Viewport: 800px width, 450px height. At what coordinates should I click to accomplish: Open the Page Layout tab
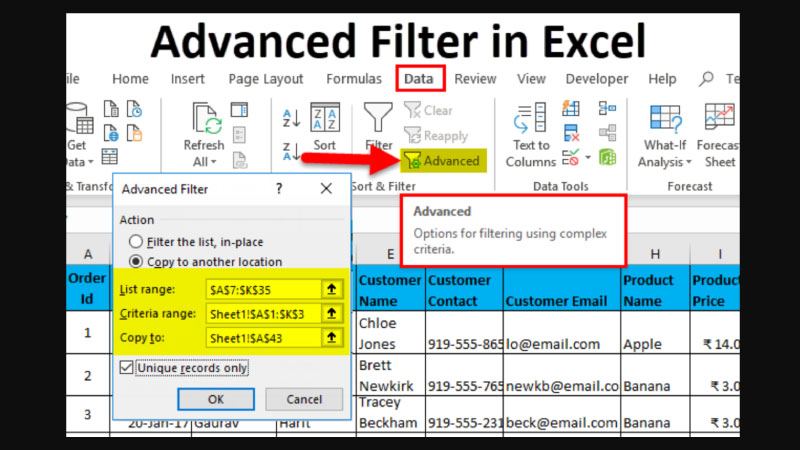click(264, 79)
